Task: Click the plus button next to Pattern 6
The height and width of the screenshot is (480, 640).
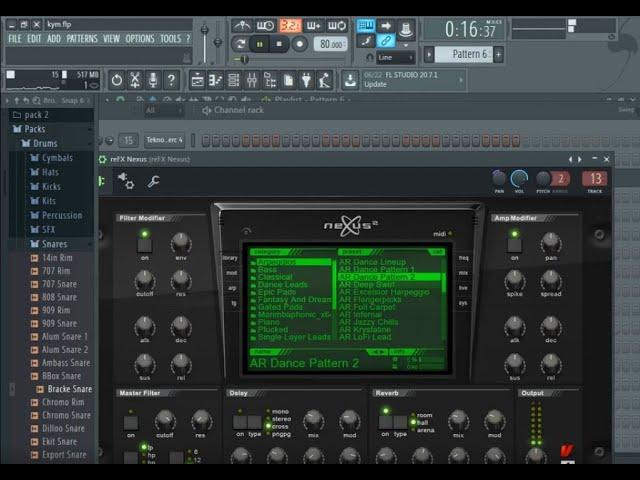Action: tap(498, 54)
